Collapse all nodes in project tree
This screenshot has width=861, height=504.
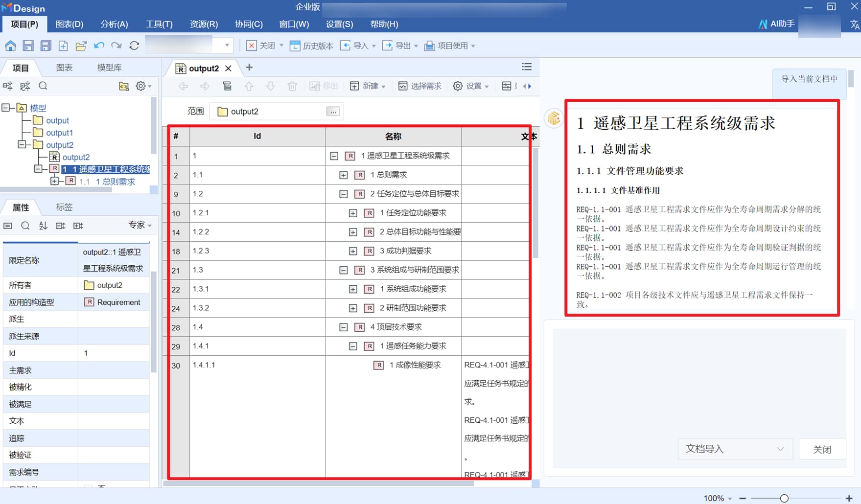pyautogui.click(x=25, y=86)
